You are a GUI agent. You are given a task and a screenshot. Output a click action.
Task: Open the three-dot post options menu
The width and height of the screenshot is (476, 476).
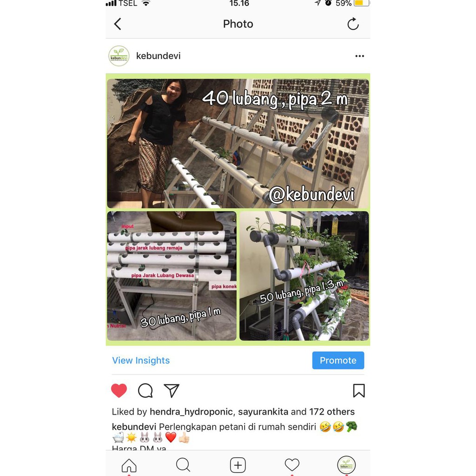(360, 56)
